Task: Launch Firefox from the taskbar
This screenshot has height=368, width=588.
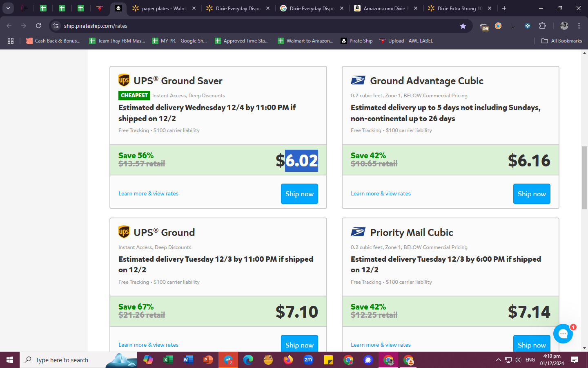Action: (x=288, y=360)
